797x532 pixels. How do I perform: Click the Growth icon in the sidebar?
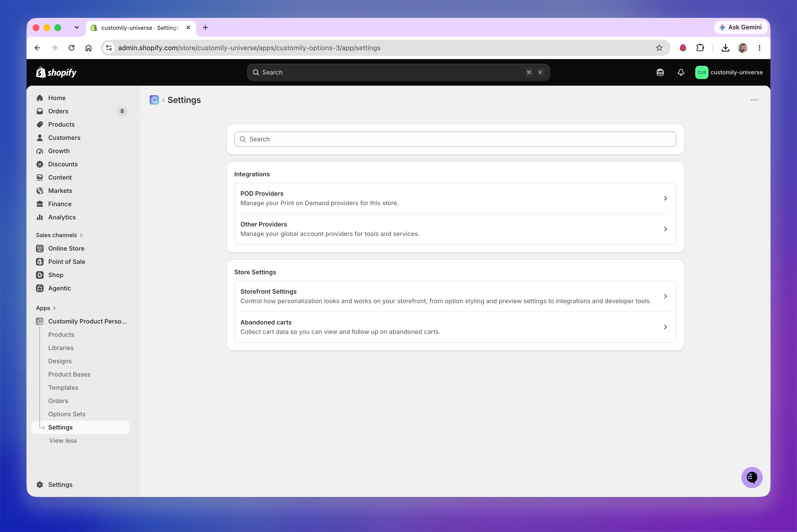[40, 151]
